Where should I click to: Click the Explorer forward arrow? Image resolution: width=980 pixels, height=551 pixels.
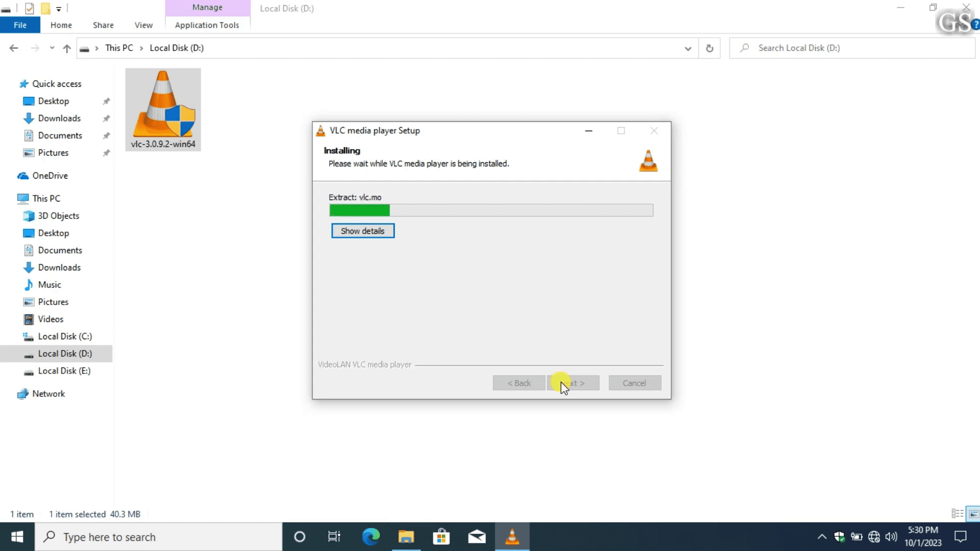click(x=35, y=48)
